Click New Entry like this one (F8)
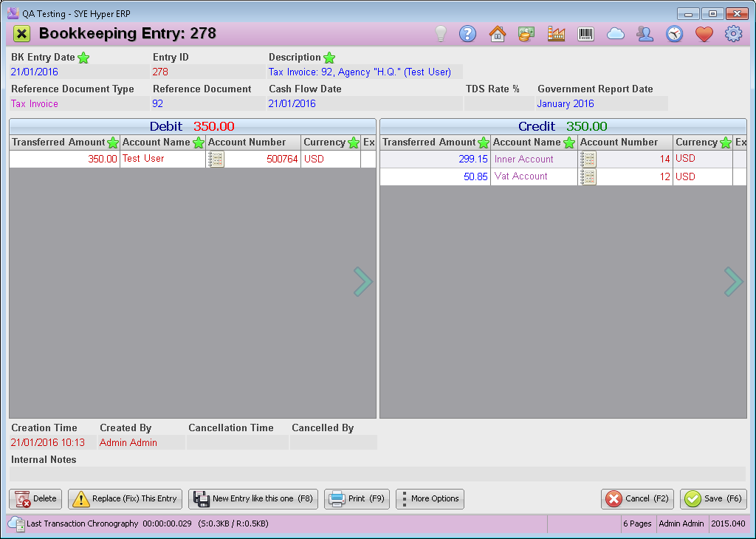Image resolution: width=756 pixels, height=539 pixels. coord(253,499)
